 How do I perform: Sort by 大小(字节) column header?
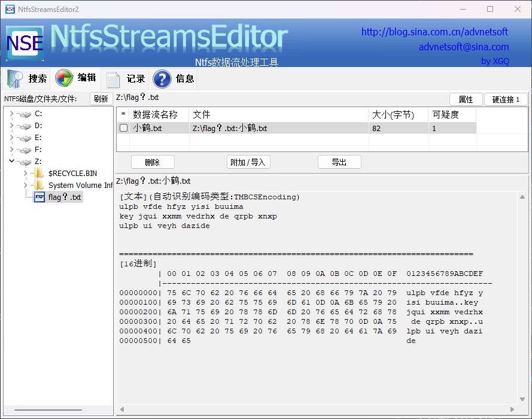pos(398,114)
